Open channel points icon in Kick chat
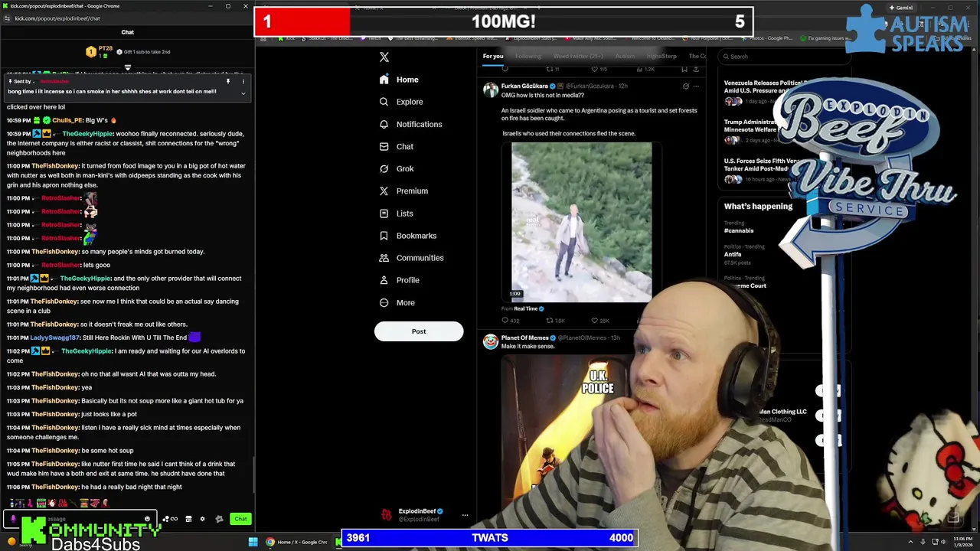 pyautogui.click(x=170, y=519)
